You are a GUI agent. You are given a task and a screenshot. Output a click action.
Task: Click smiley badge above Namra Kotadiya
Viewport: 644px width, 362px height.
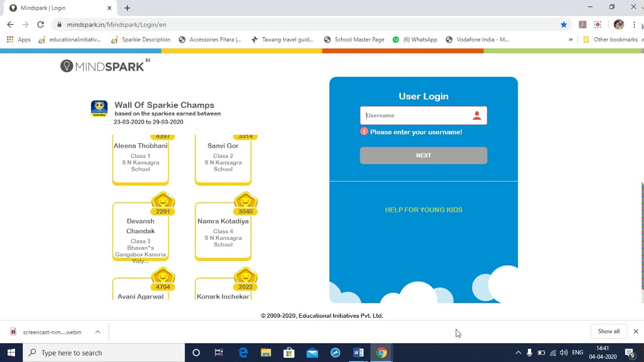pos(246,201)
